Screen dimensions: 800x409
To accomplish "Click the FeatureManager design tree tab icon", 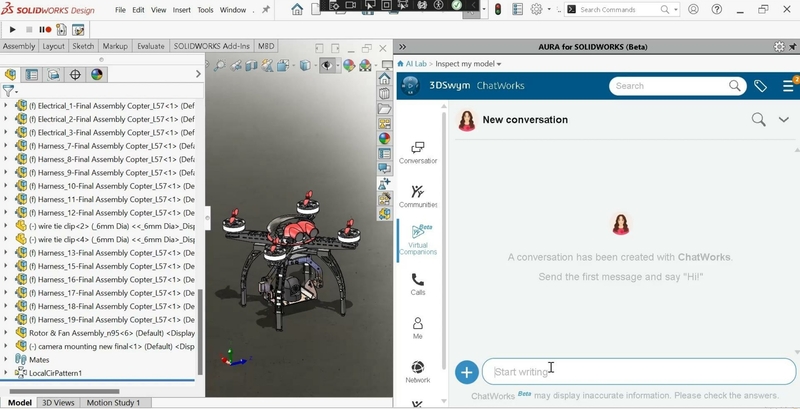I will (11, 74).
